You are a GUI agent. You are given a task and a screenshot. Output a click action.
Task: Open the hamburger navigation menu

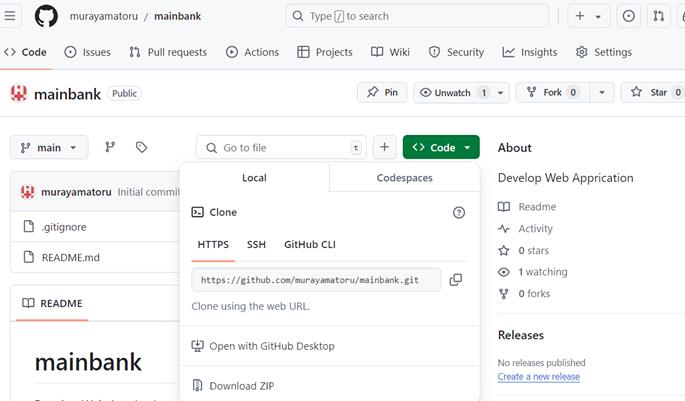[x=10, y=16]
